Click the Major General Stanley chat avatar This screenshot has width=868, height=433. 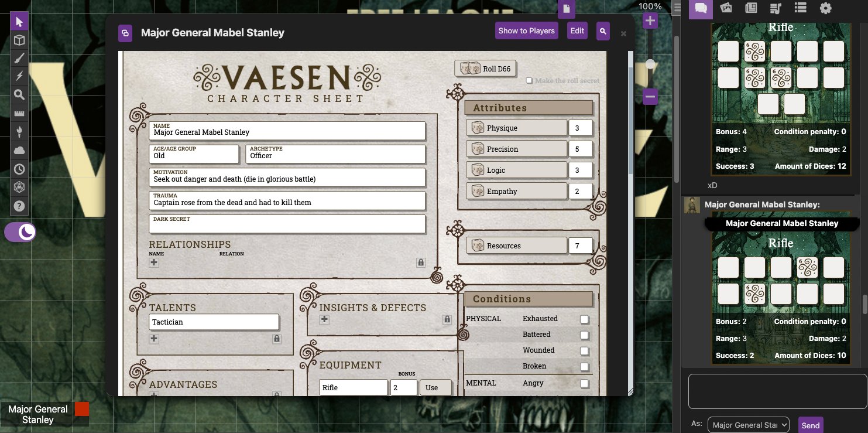[692, 205]
